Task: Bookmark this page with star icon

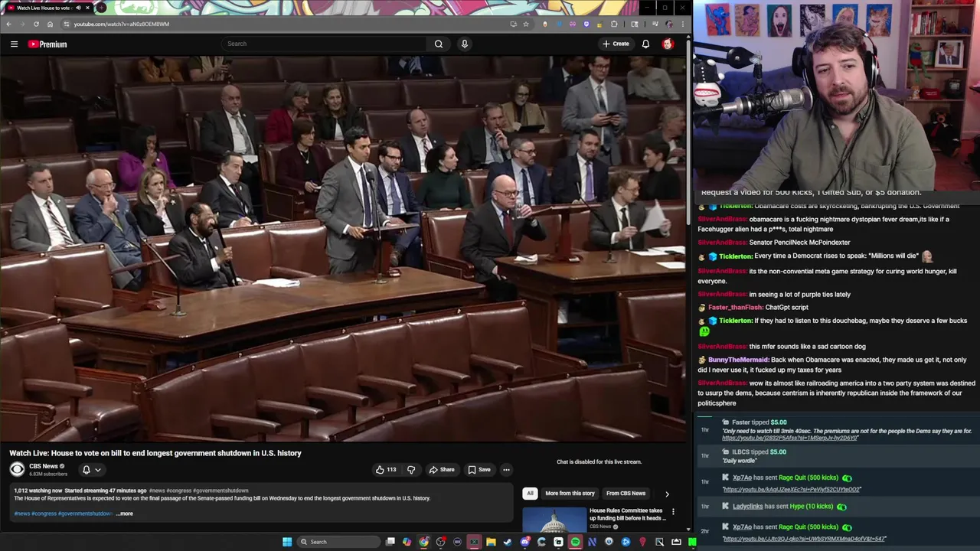Action: point(525,24)
